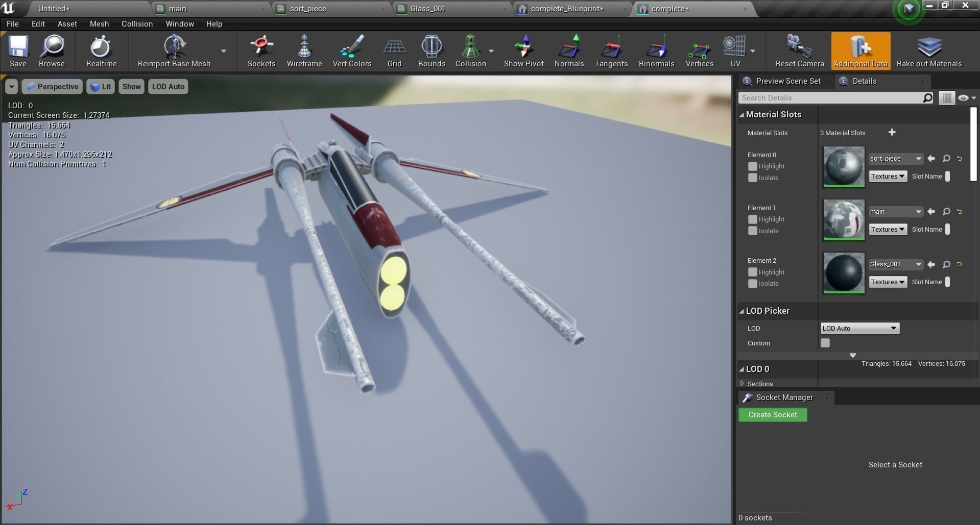Open the Mesh menu
The image size is (980, 525).
pos(99,24)
